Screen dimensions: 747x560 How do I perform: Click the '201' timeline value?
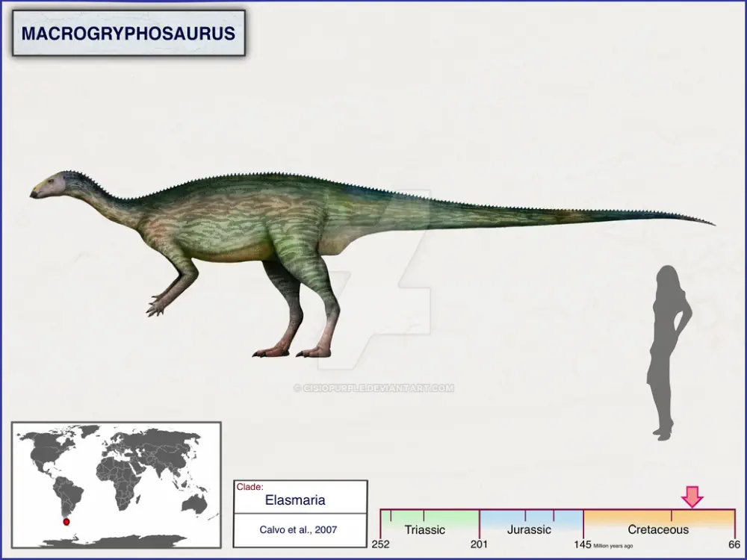click(480, 544)
